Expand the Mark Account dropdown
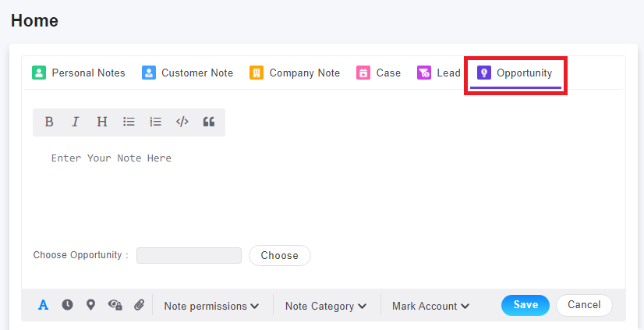Image resolution: width=644 pixels, height=330 pixels. 431,306
